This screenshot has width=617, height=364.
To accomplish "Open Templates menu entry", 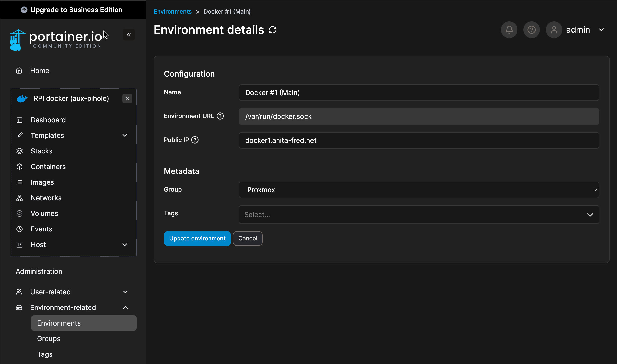I will click(x=47, y=135).
